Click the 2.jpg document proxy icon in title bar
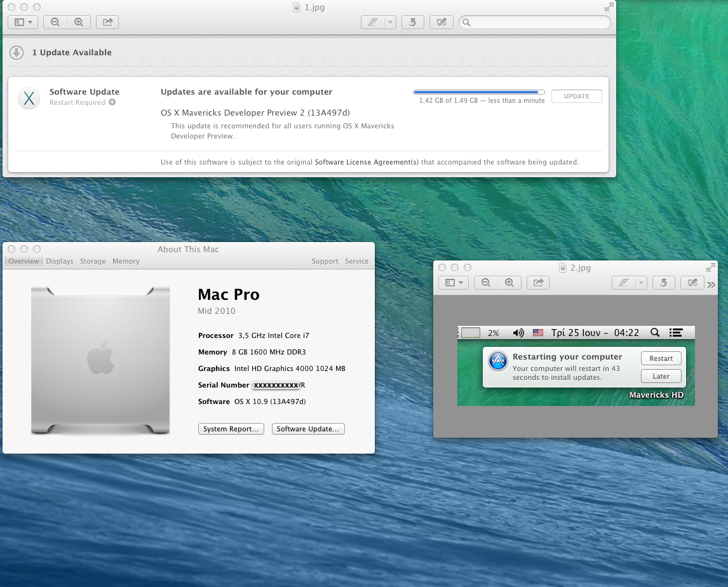Image resolution: width=728 pixels, height=587 pixels. [563, 267]
